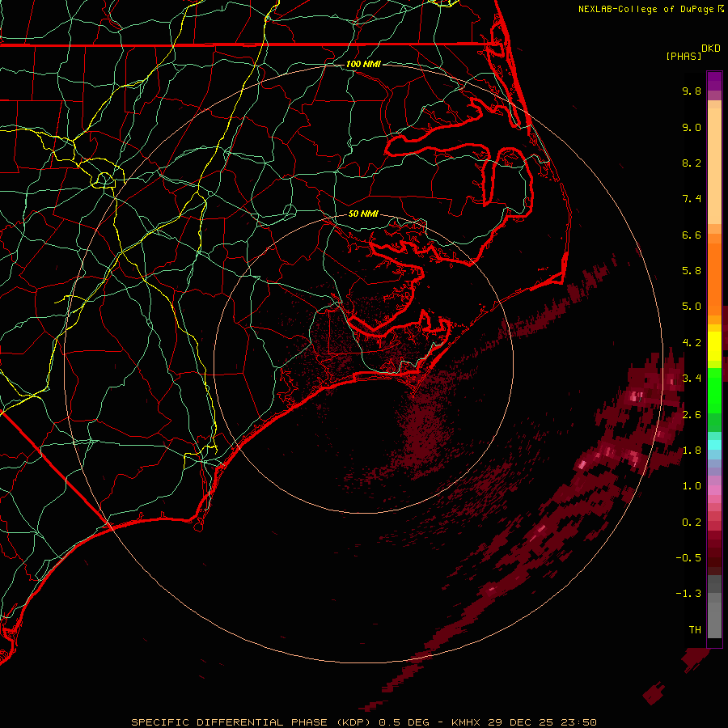Click the -0.5 value on the scale
The height and width of the screenshot is (728, 728).
point(688,558)
